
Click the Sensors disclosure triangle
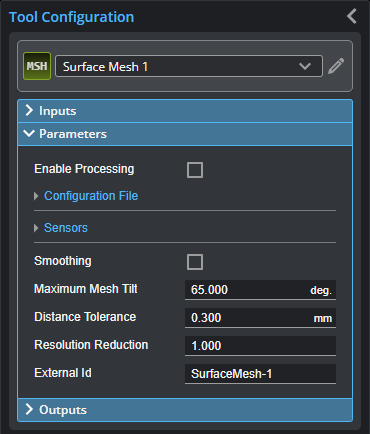click(x=36, y=228)
